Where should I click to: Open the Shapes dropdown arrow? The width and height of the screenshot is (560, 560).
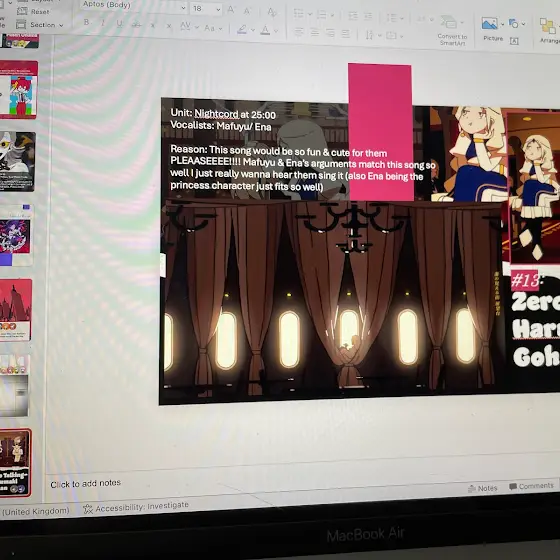[x=523, y=24]
